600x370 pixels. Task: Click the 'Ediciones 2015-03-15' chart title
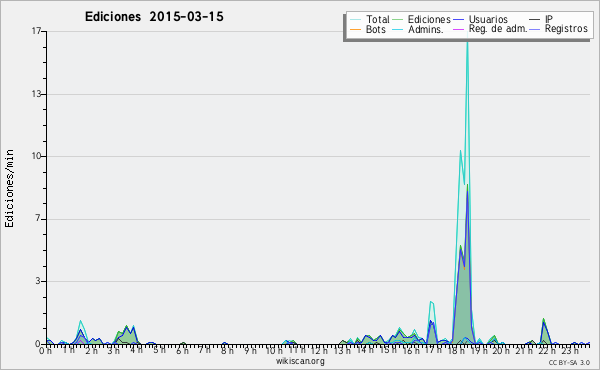pos(154,17)
